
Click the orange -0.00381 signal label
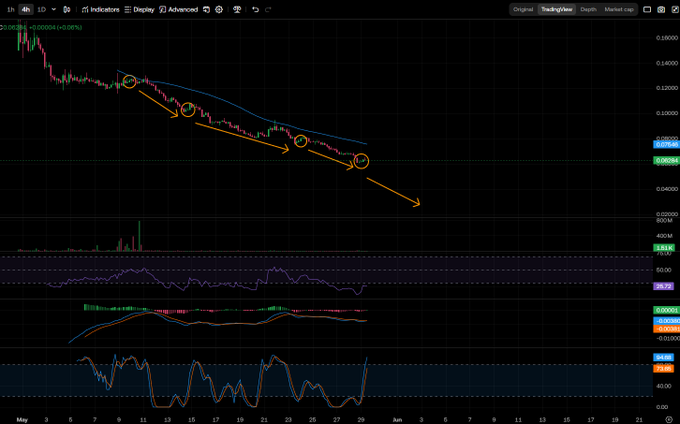pos(667,329)
